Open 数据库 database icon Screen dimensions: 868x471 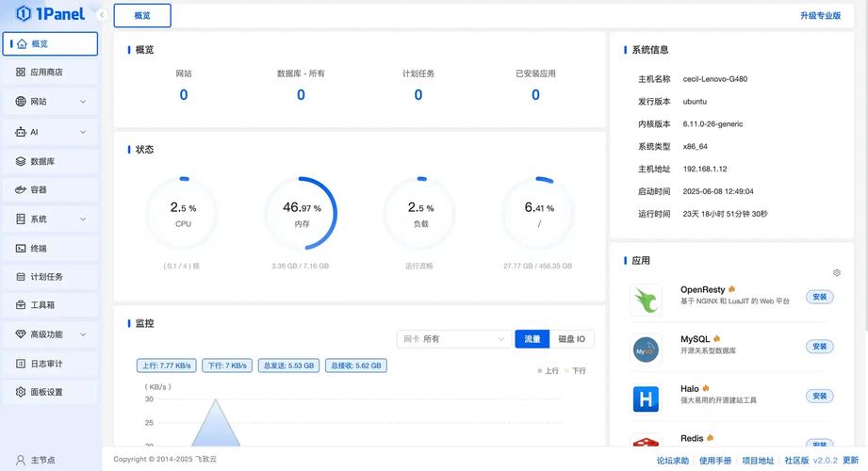(21, 161)
